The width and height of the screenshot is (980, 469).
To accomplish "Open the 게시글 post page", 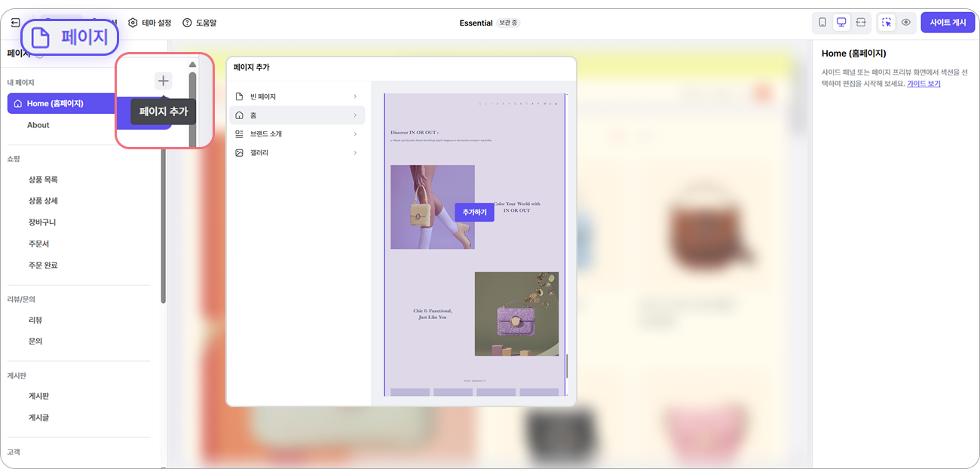I will coord(39,417).
